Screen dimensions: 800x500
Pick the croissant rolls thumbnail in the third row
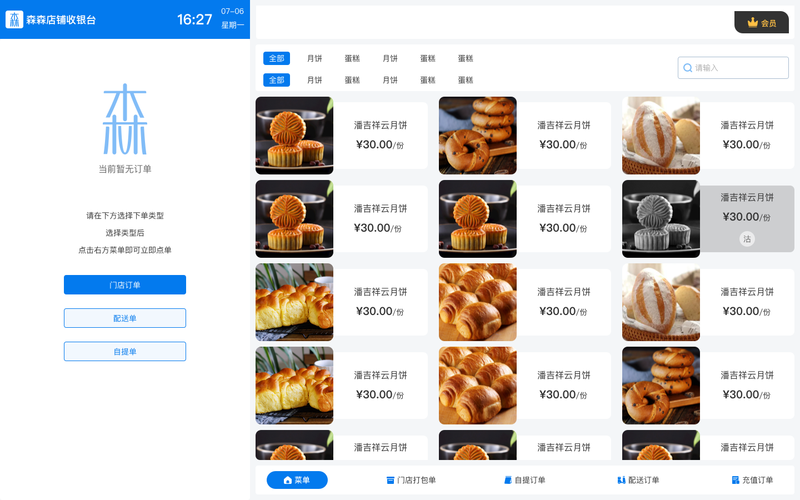478,302
